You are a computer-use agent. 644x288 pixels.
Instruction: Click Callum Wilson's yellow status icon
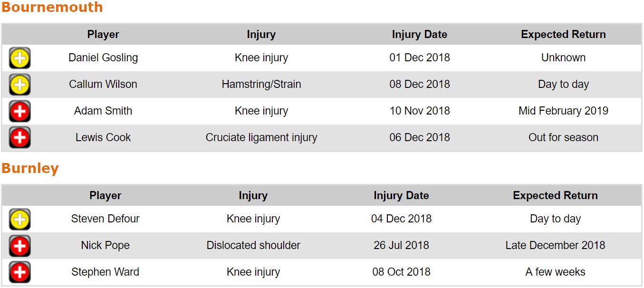tap(19, 85)
